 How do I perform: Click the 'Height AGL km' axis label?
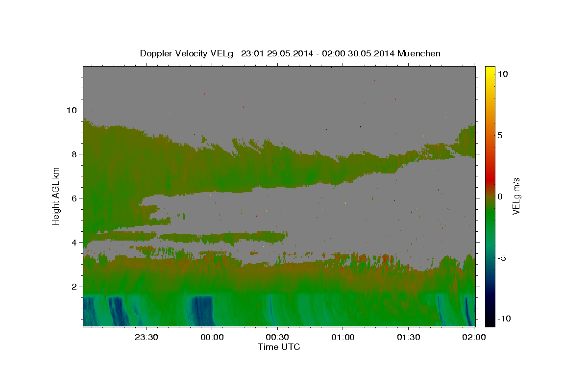[x=56, y=196]
